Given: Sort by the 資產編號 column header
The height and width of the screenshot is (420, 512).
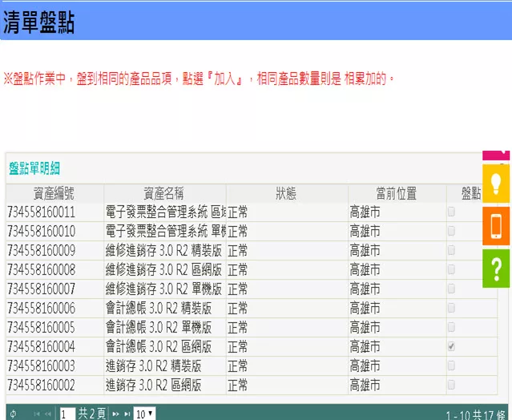Looking at the screenshot, I should pos(54,193).
